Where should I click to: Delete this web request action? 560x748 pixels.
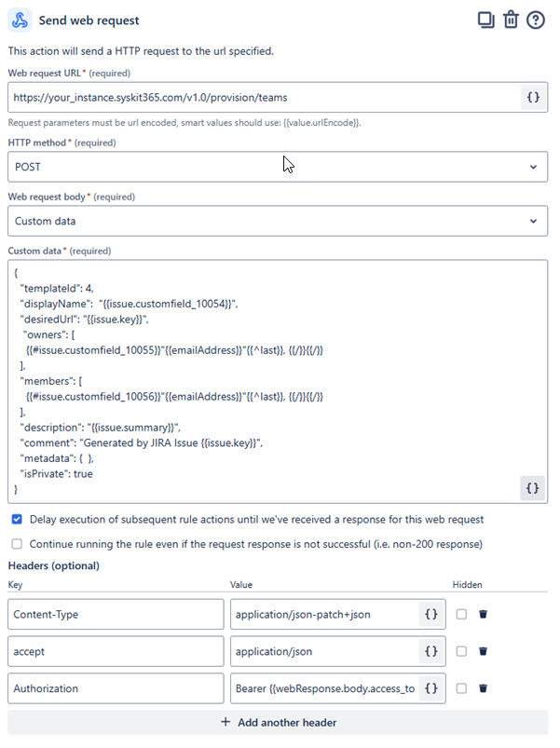tap(511, 20)
